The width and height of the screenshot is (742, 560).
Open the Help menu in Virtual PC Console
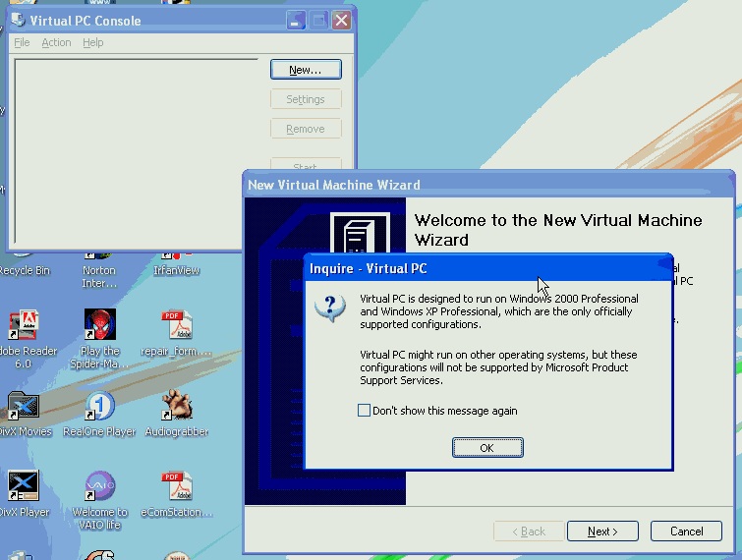pyautogui.click(x=93, y=42)
